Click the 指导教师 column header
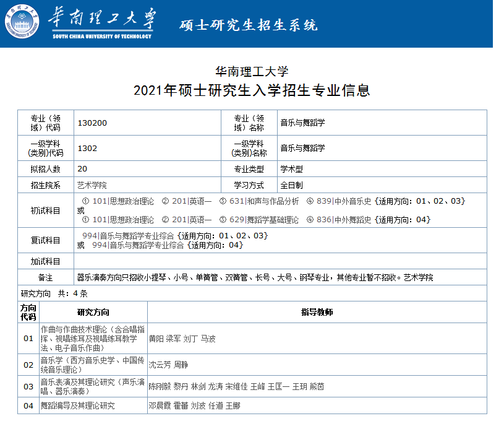504x442 pixels. tap(317, 312)
